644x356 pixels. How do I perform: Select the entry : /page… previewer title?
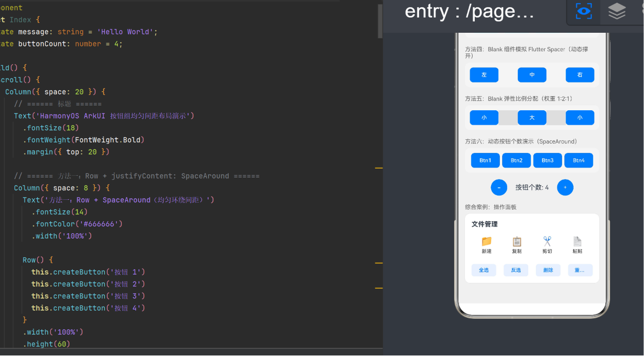click(x=469, y=11)
